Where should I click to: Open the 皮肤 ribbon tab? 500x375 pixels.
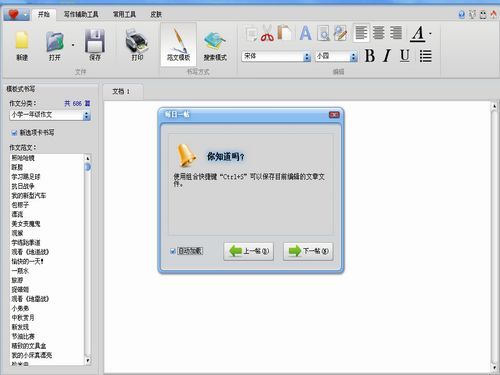[x=156, y=14]
